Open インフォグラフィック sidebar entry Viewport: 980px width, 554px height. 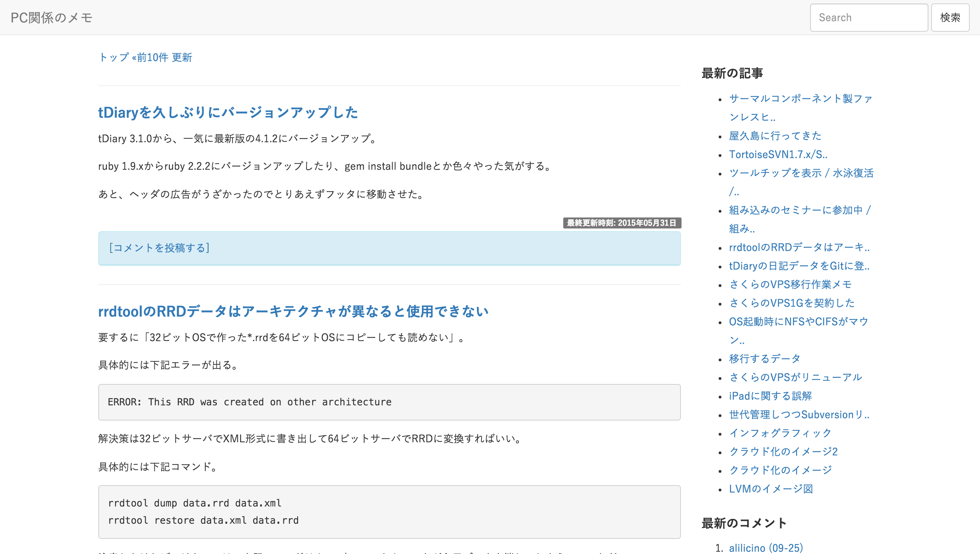pyautogui.click(x=780, y=433)
